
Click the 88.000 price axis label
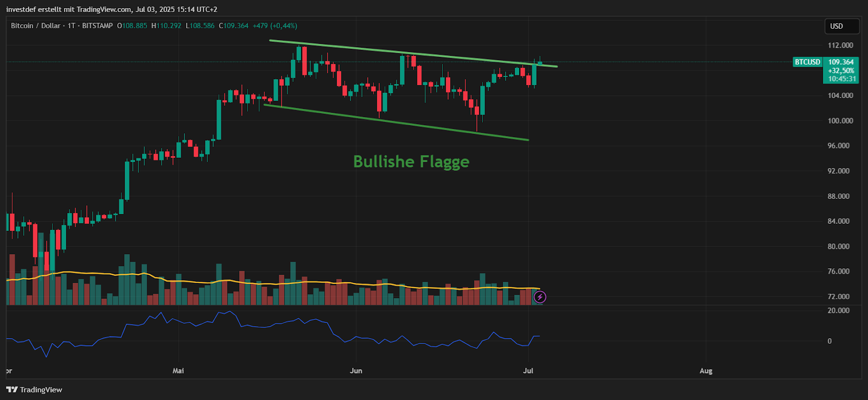(839, 196)
